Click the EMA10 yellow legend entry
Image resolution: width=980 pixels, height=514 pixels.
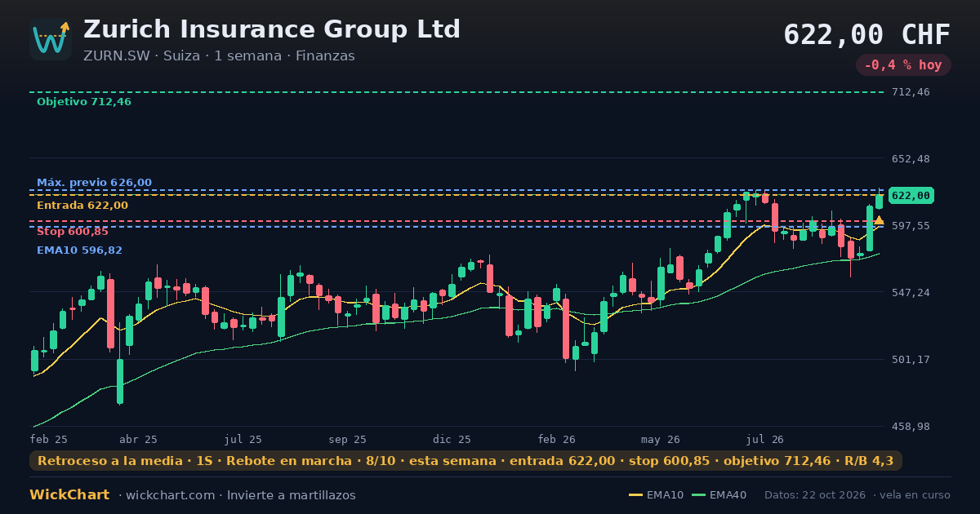(x=657, y=495)
